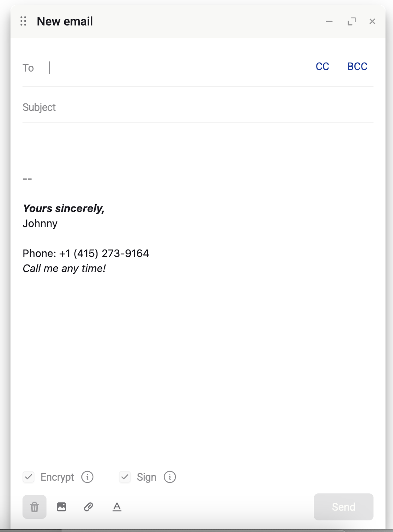
Task: Show the CC recipients field
Action: click(x=322, y=67)
